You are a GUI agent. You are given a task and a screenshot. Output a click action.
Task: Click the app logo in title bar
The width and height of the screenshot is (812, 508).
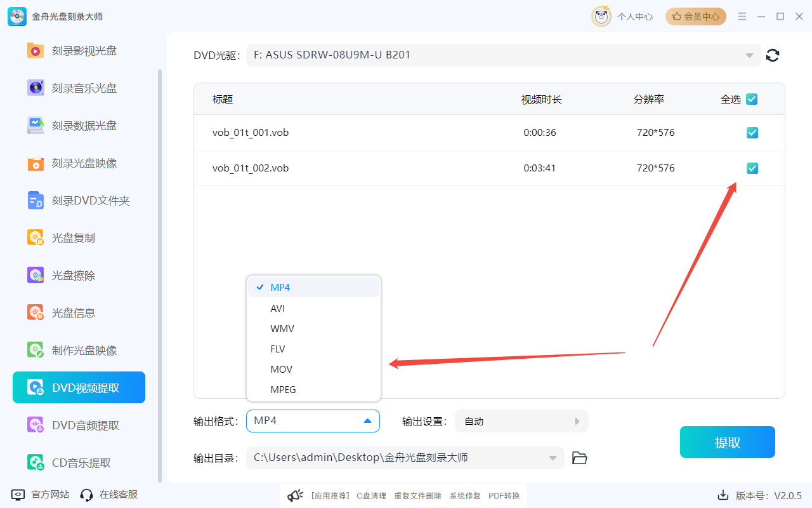pyautogui.click(x=17, y=17)
